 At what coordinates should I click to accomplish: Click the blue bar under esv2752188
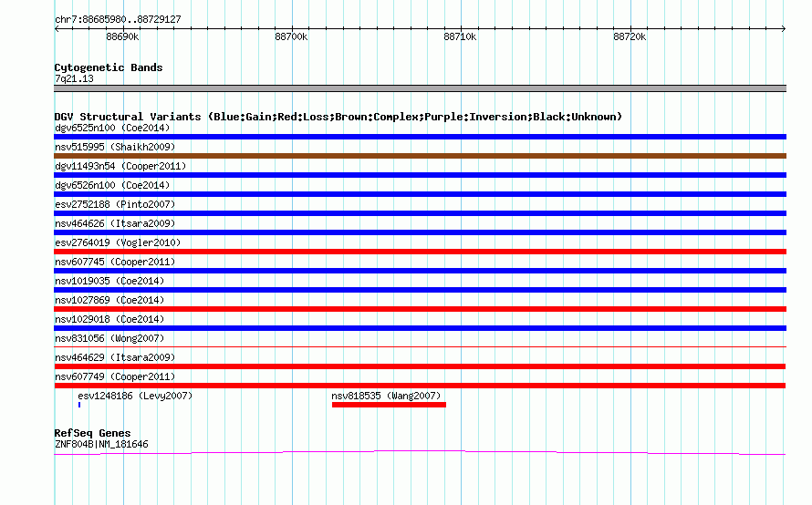coord(420,213)
